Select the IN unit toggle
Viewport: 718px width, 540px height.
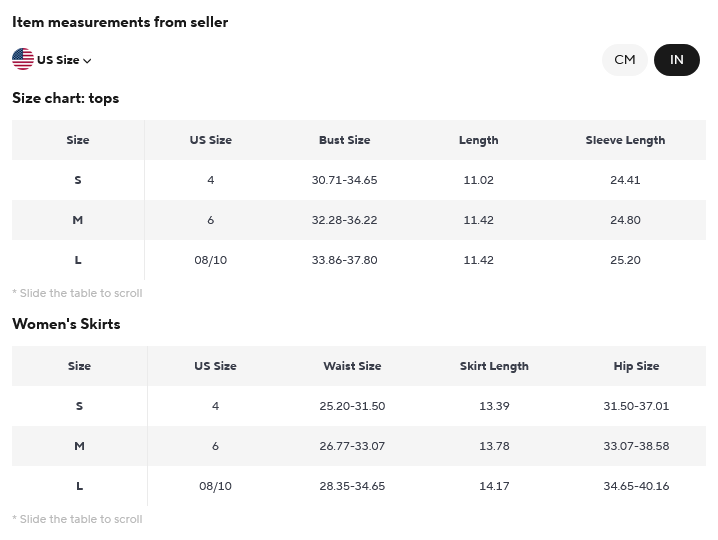point(677,60)
